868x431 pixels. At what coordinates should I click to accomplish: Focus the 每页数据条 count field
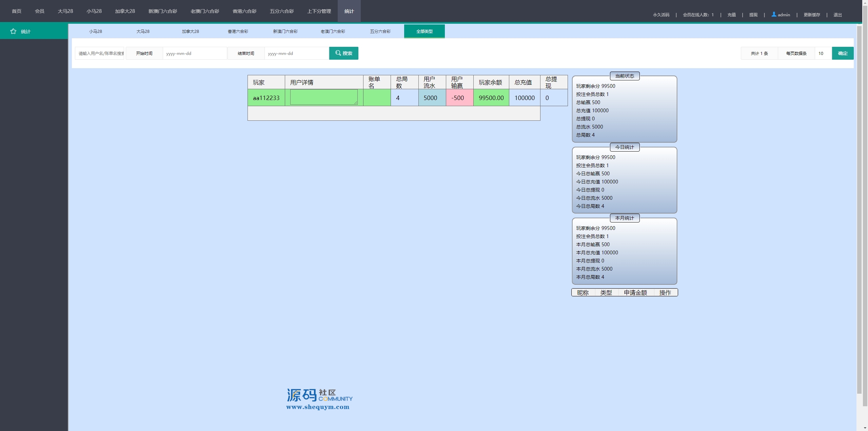tap(823, 53)
